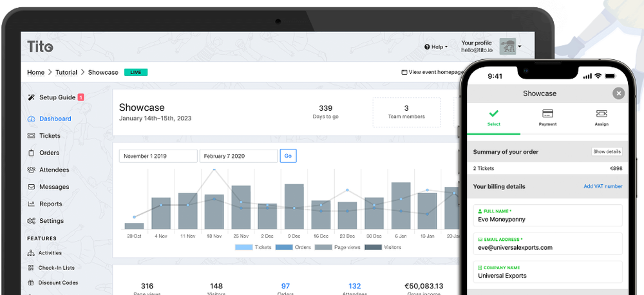Viewport: 644px width, 295px height.
Task: Click the Orders clipboard icon
Action: click(31, 153)
